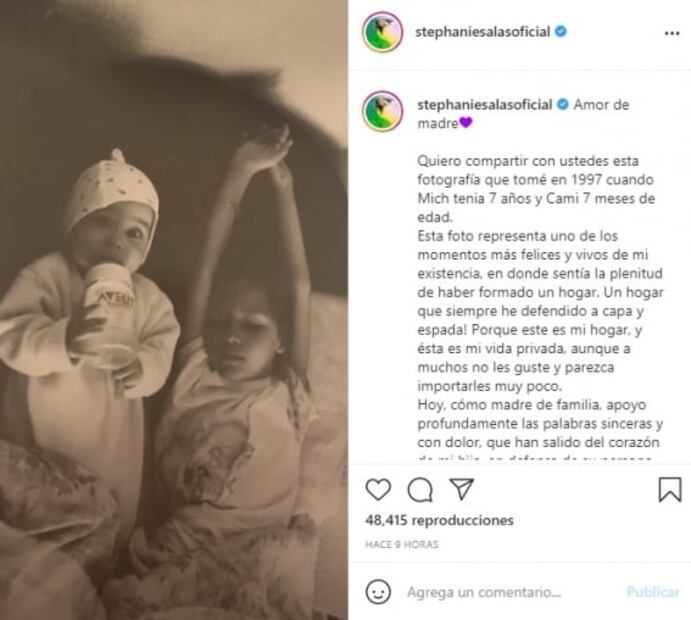Click header profile avatar of stephaniesalasoficial

click(382, 32)
